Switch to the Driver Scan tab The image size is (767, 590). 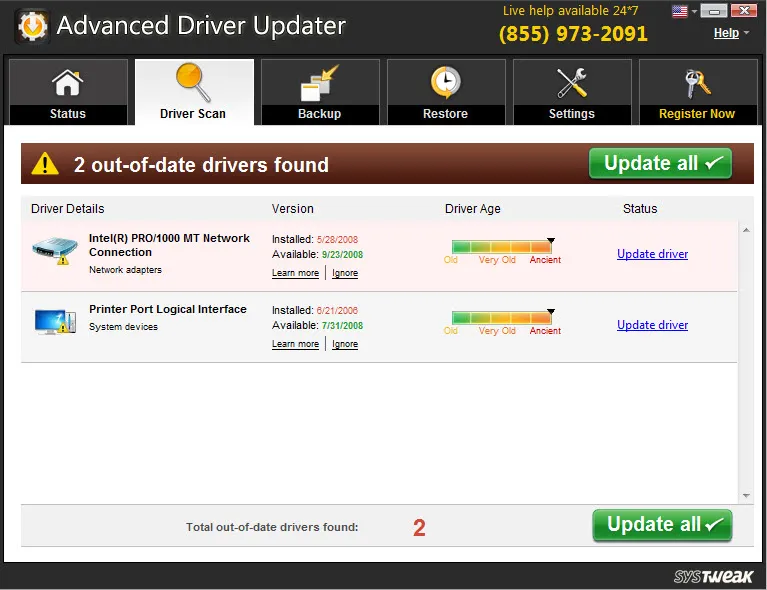tap(194, 92)
